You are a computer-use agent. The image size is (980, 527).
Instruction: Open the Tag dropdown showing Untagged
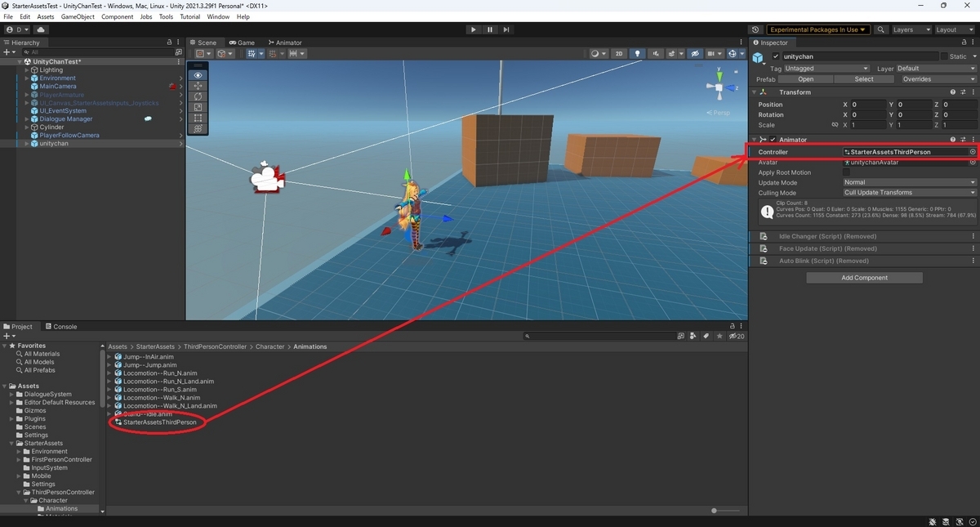click(x=826, y=69)
